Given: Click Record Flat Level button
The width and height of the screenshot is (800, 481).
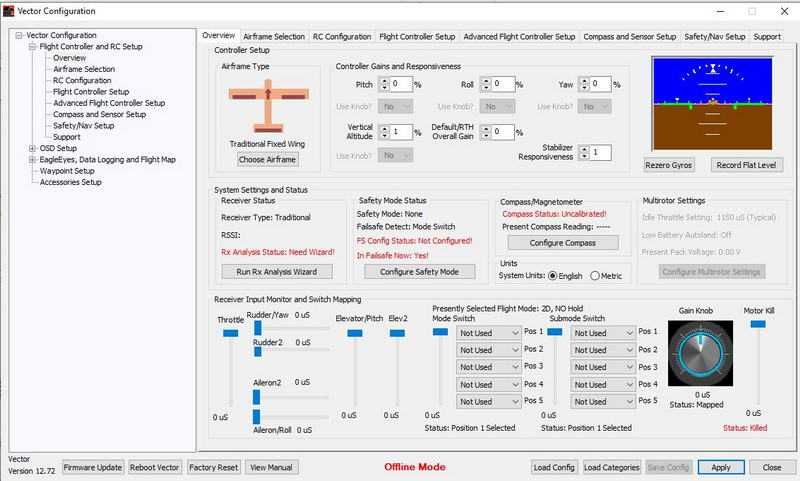Looking at the screenshot, I should [746, 165].
